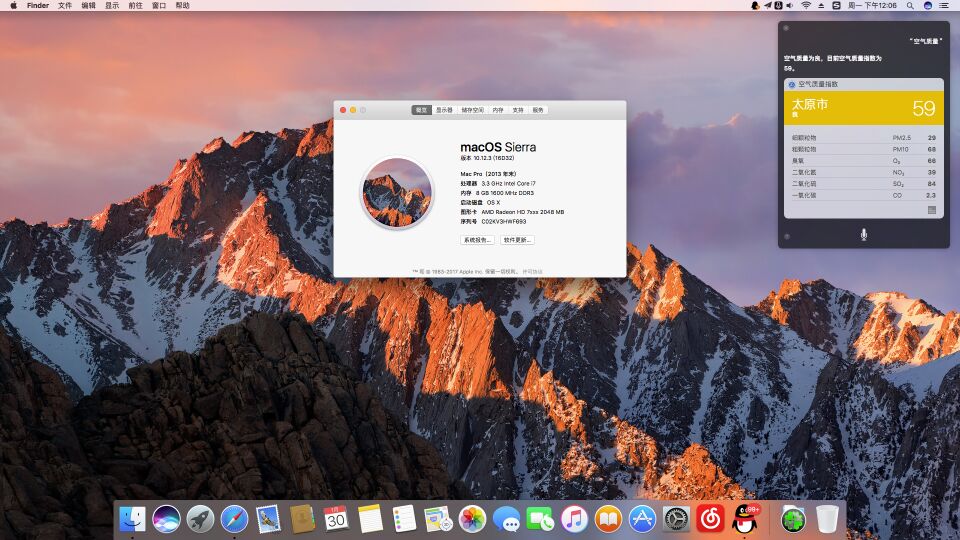Open Spotlight search in menu bar
The height and width of the screenshot is (540, 960).
[908, 5]
